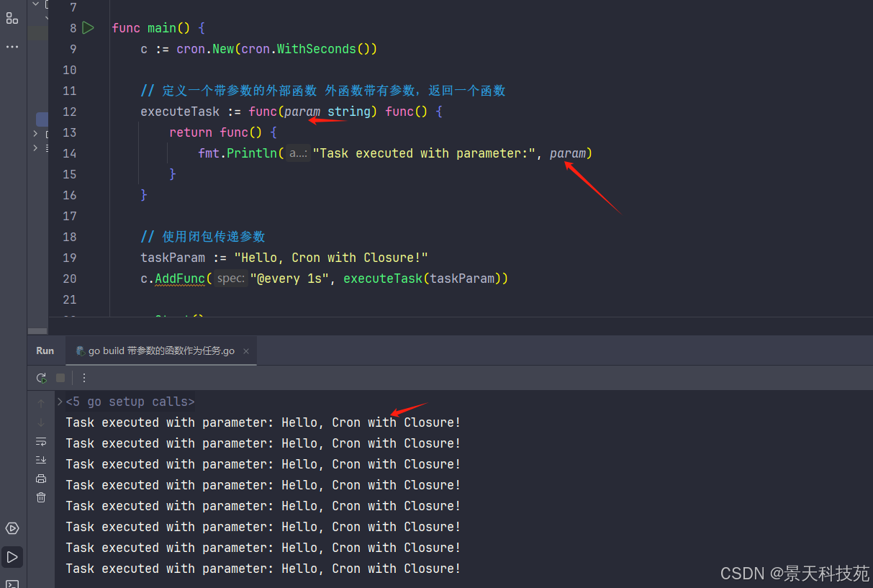Open the More tool windows ellipsis
The height and width of the screenshot is (588, 873).
[12, 47]
